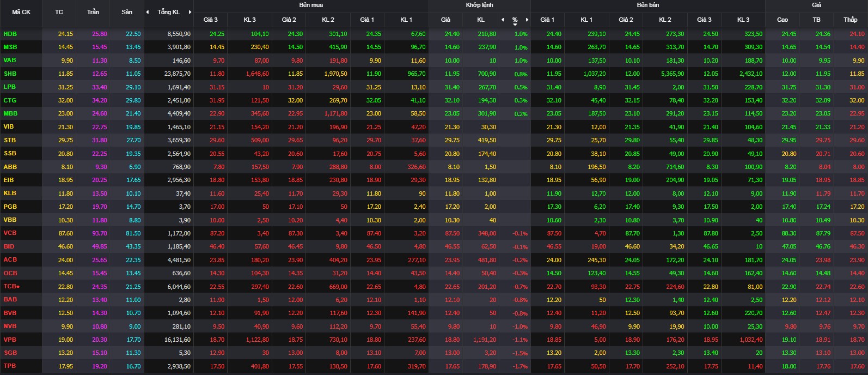868x375 pixels.
Task: Click HDB ceiling price 25.80
Action: click(x=100, y=34)
